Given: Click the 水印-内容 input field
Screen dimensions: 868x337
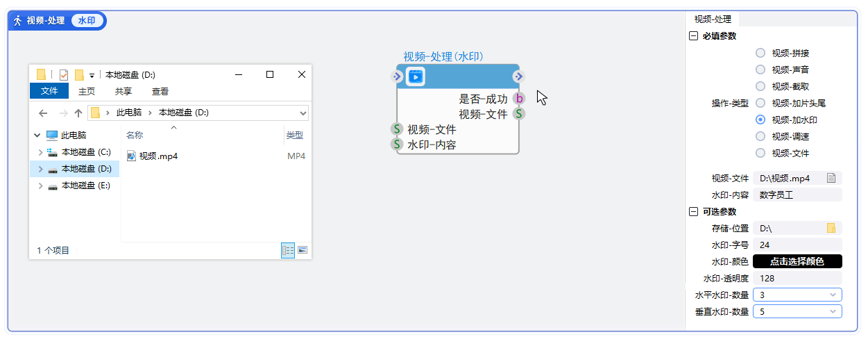Looking at the screenshot, I should coord(797,195).
